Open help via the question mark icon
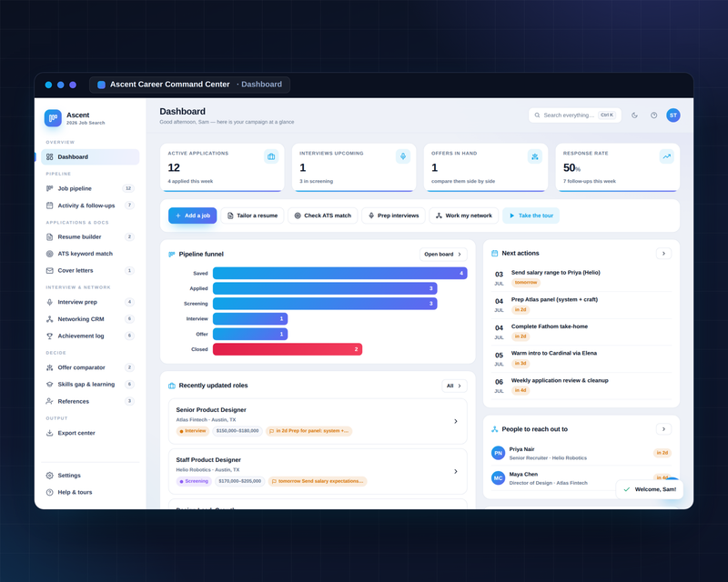Viewport: 728px width, 582px height. pos(653,115)
